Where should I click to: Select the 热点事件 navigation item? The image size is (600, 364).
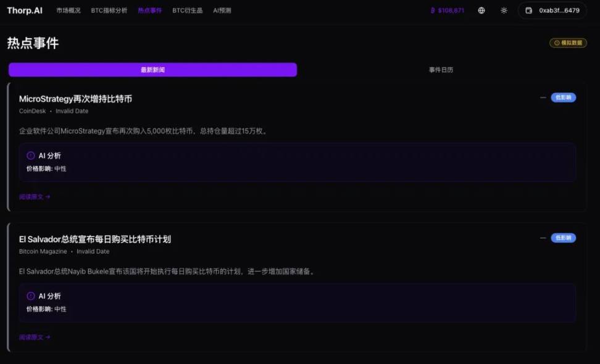pos(150,10)
